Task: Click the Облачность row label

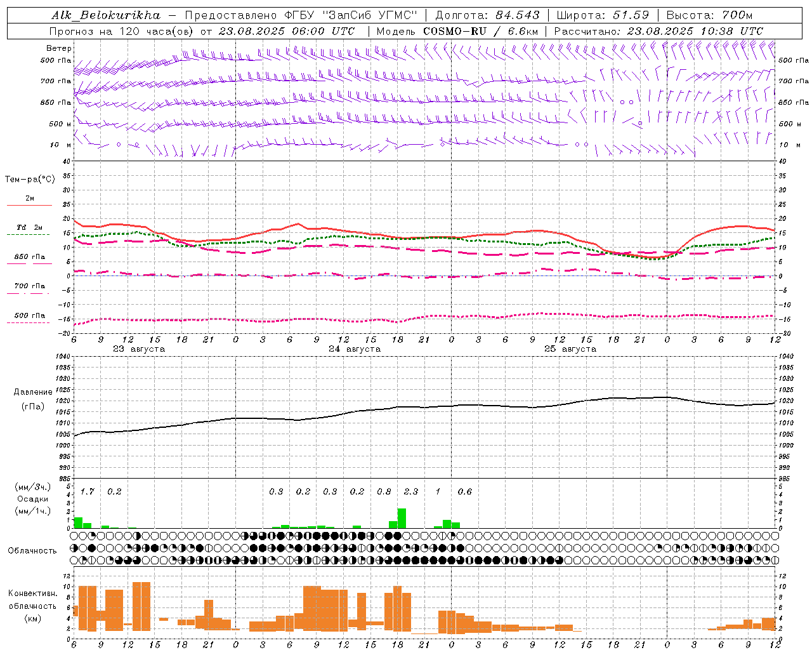Action: (32, 551)
